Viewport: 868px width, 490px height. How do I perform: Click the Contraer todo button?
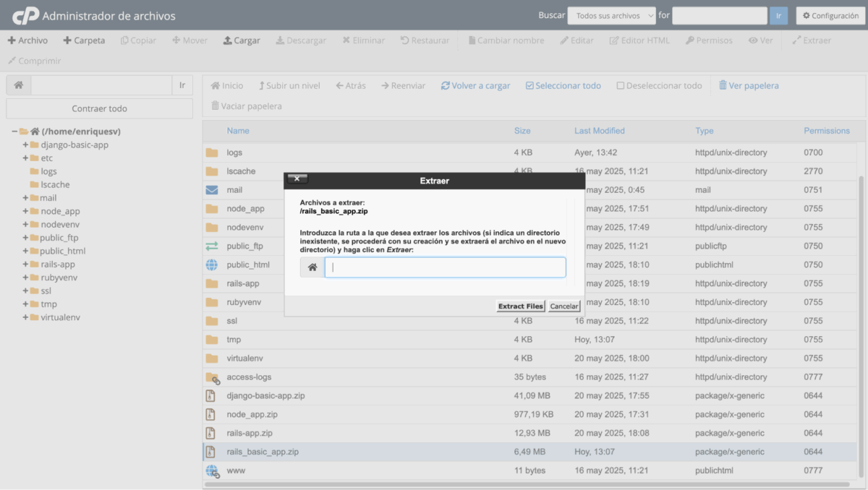pos(100,108)
